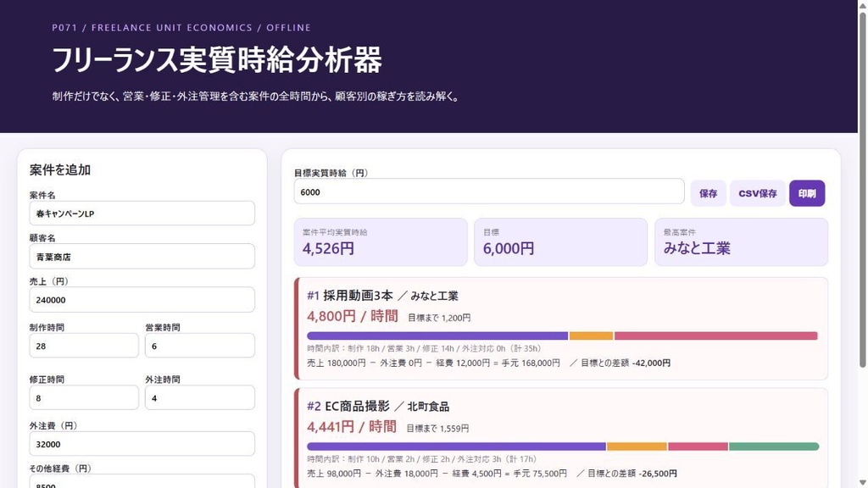Focus the 案件名 input field

[142, 213]
